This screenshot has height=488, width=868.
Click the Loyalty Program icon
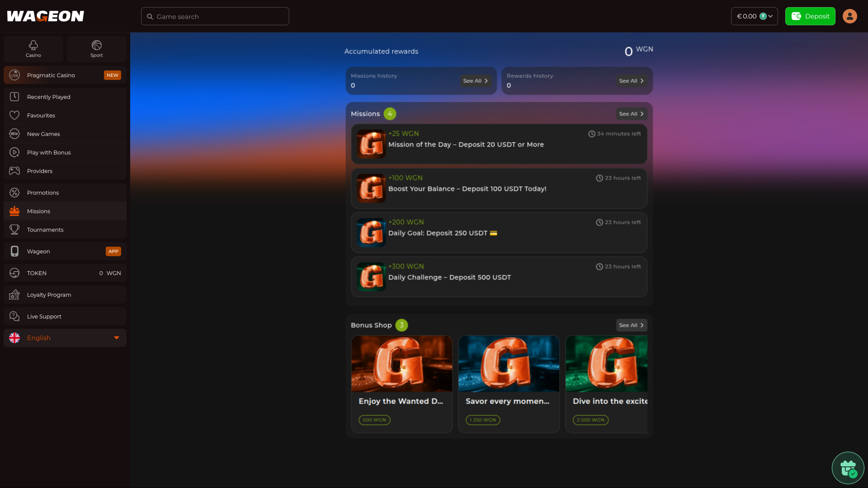[x=14, y=295]
